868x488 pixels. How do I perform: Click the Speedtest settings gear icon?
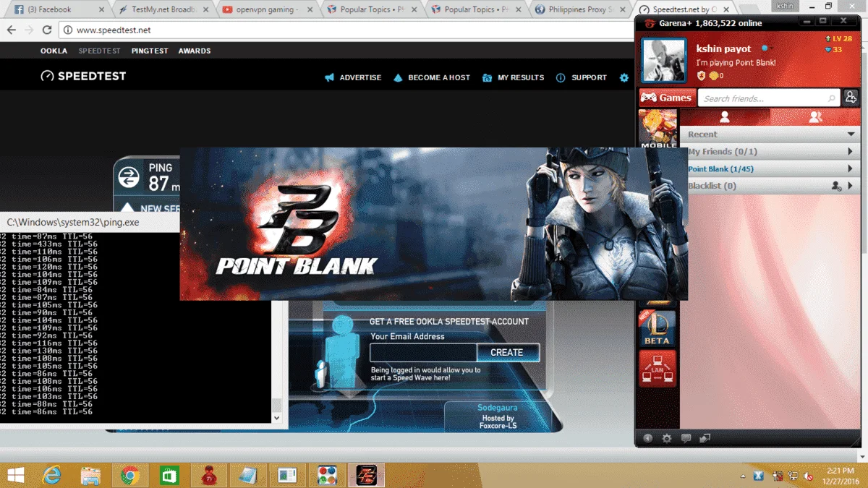(x=624, y=77)
